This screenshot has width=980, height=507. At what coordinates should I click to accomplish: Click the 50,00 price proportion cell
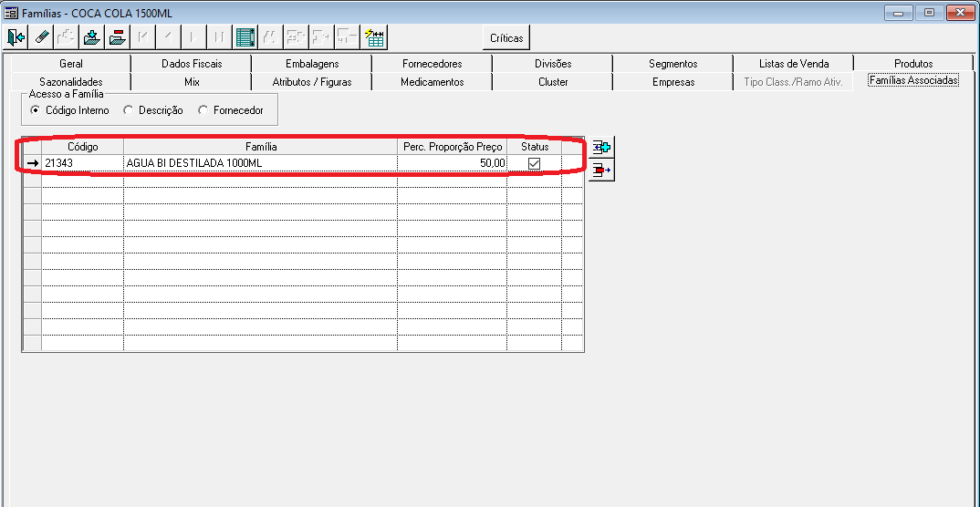453,163
